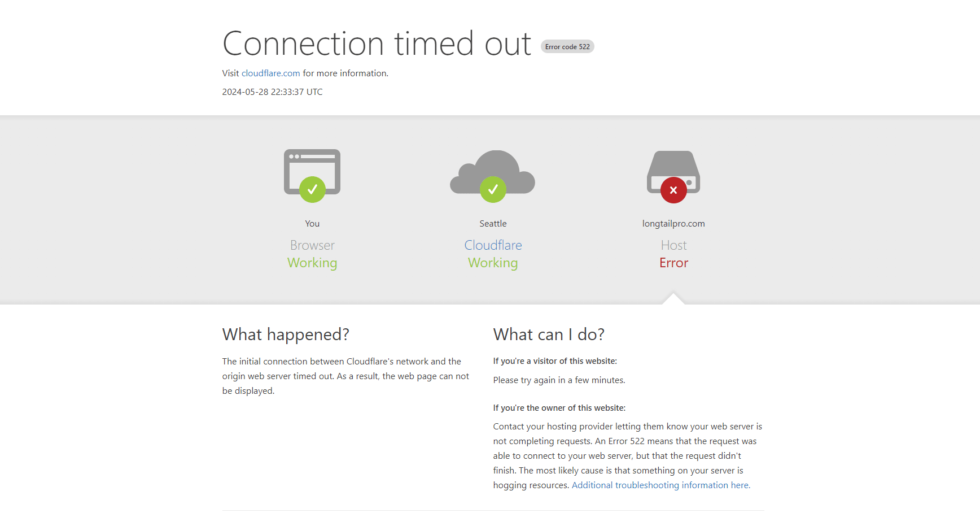980x530 pixels.
Task: Click the What happened? heading
Action: point(286,334)
